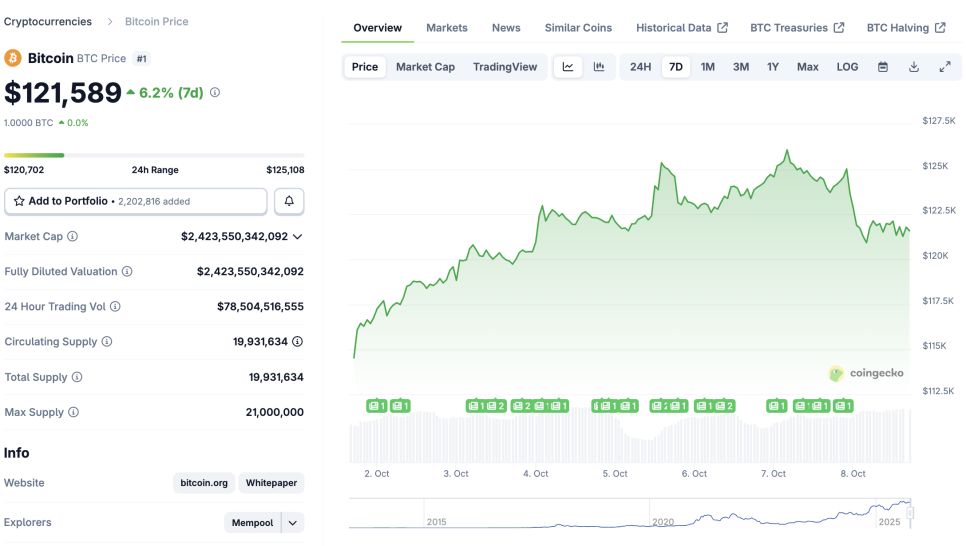This screenshot has height=546, width=966.
Task: Select the Max time range option
Action: [807, 67]
